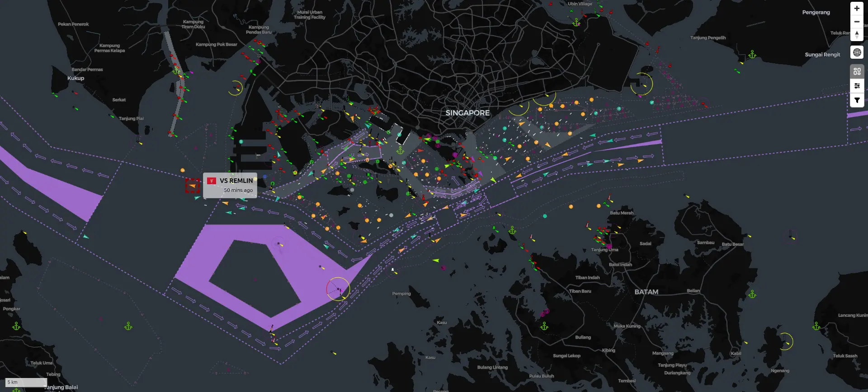Zoom out the map with minus button

click(857, 22)
